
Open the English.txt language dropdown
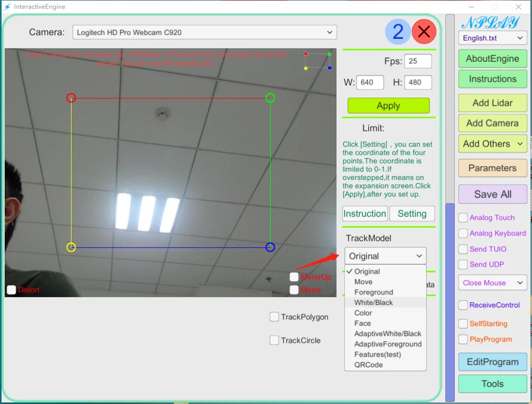point(492,38)
